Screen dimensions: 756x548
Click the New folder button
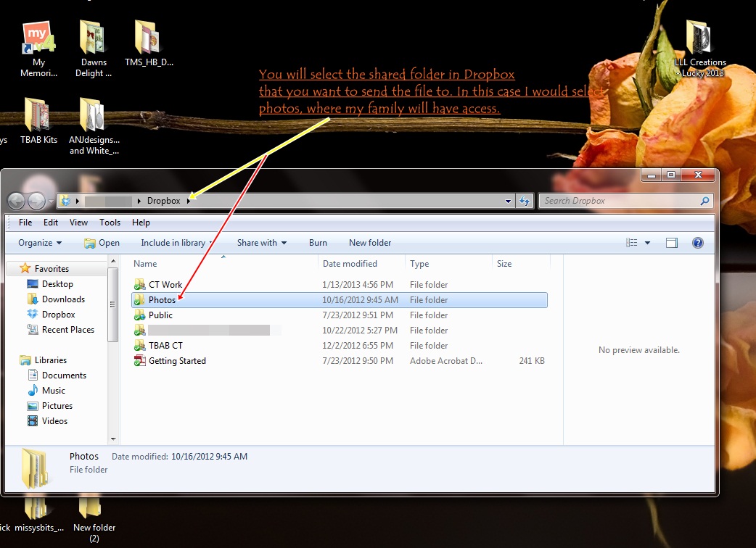click(x=370, y=243)
